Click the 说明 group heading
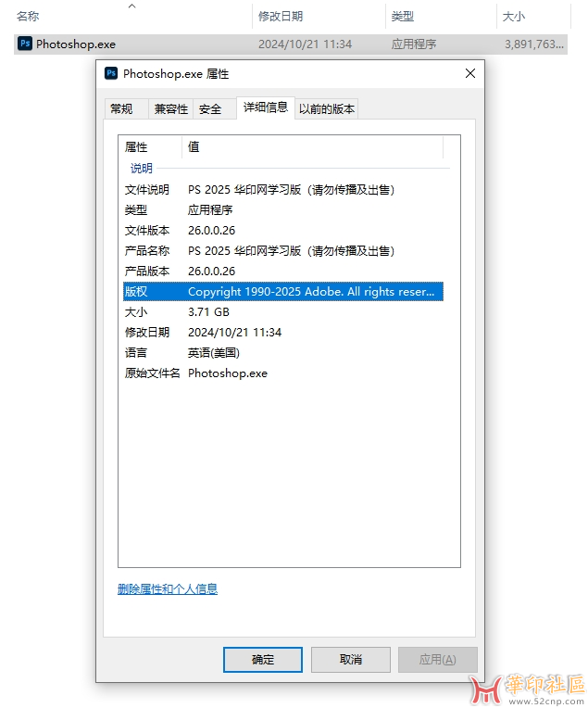 142,169
